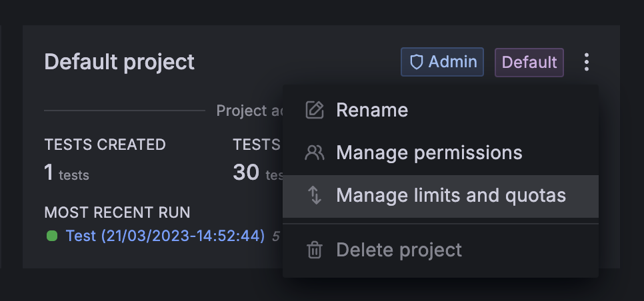The width and height of the screenshot is (644, 301).
Task: Click the purple Default badge
Action: 529,63
